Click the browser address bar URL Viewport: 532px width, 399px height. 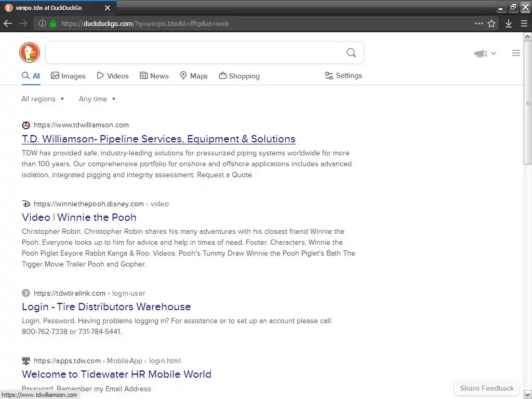point(145,24)
